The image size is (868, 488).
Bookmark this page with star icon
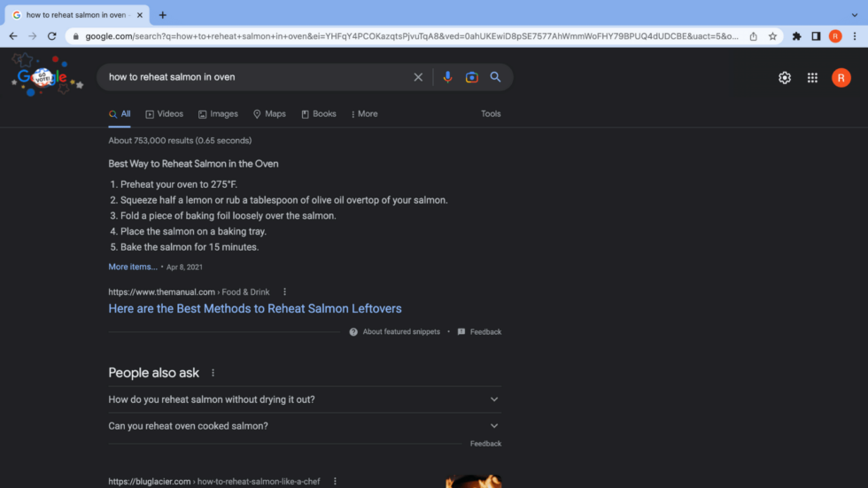[772, 36]
